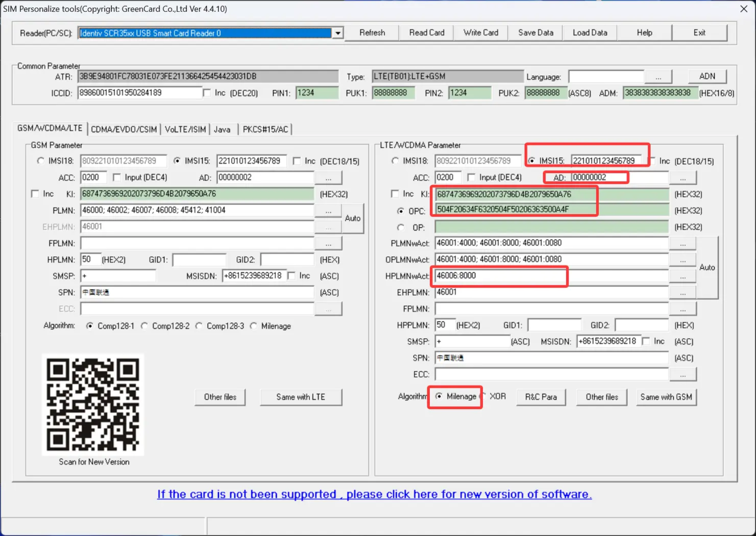756x536 pixels.
Task: Click the Same with GSM button
Action: click(666, 397)
